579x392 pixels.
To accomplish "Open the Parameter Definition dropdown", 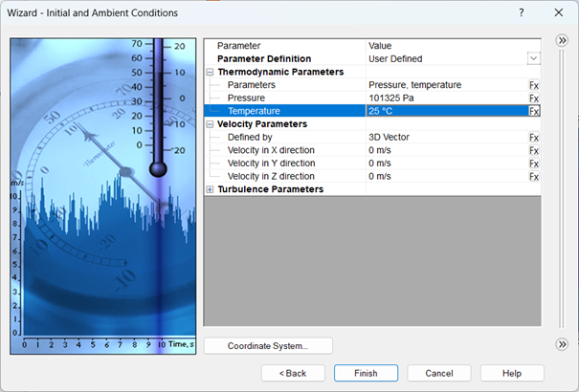I will [533, 58].
